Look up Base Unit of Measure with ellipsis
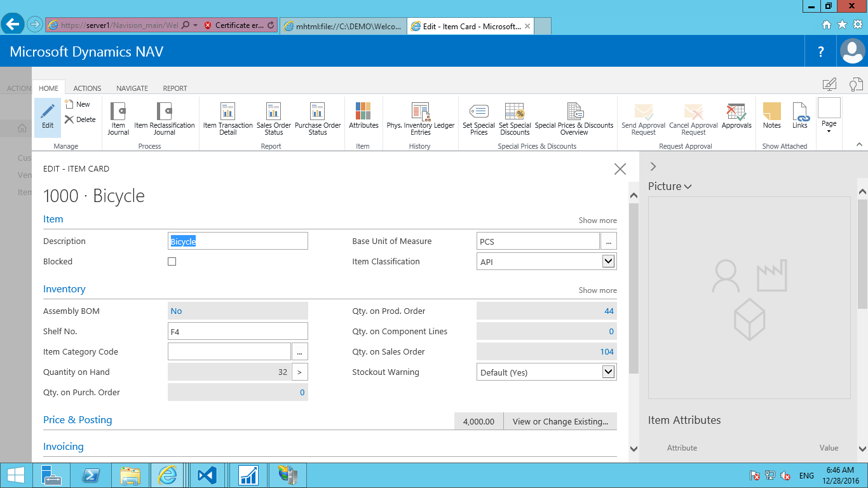 [609, 241]
